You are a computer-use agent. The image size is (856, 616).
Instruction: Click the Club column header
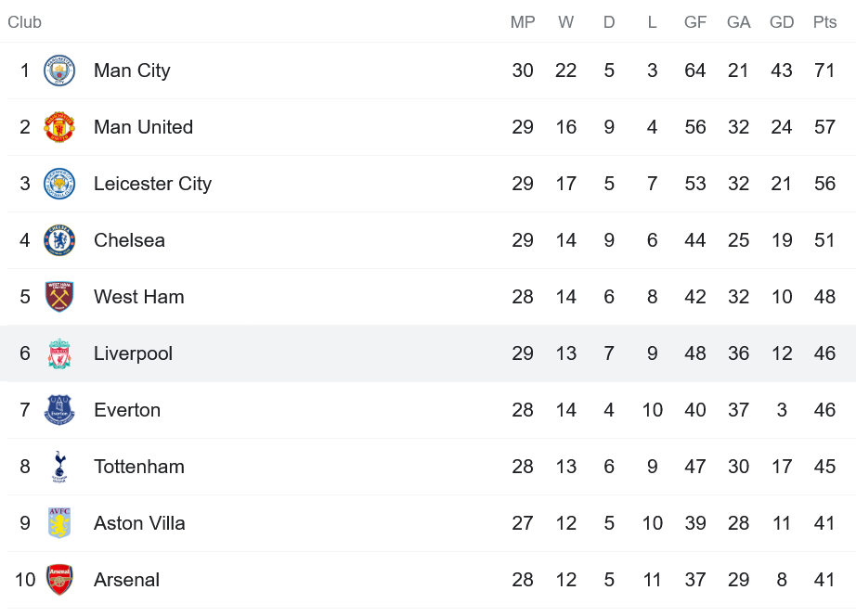(x=24, y=22)
